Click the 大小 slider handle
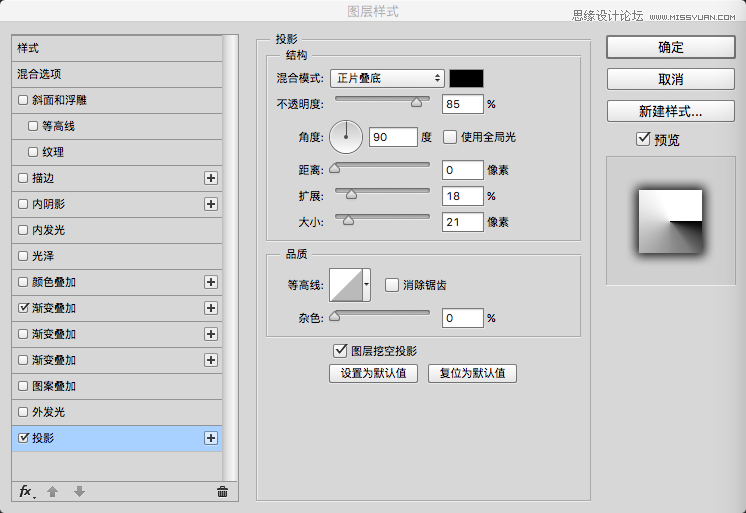The image size is (746, 513). [349, 220]
